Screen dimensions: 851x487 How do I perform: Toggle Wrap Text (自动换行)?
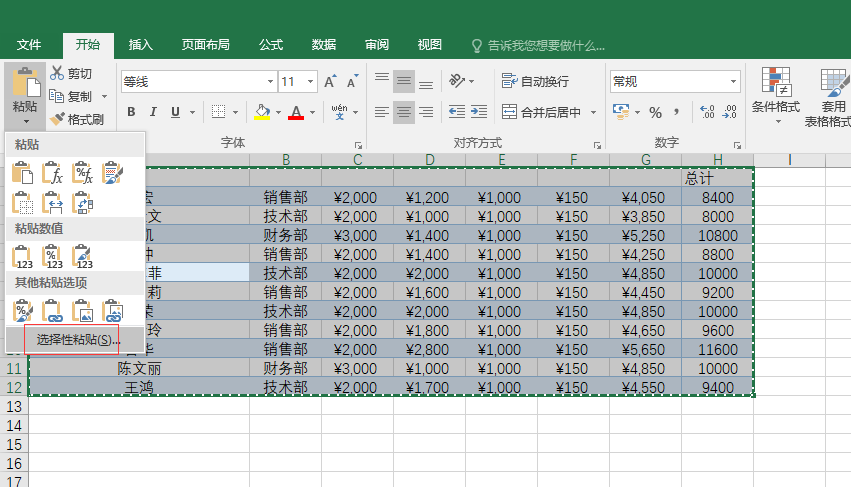(x=535, y=82)
